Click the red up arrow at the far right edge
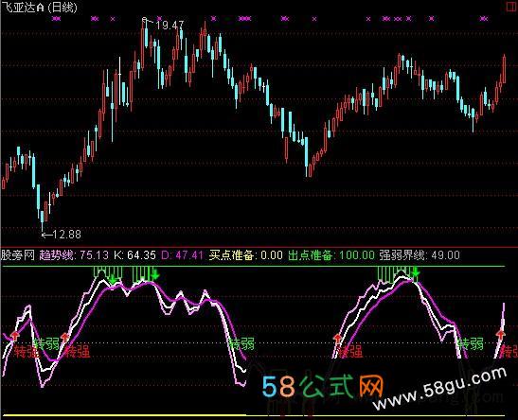Screen dimensions: 518x420 (501, 335)
